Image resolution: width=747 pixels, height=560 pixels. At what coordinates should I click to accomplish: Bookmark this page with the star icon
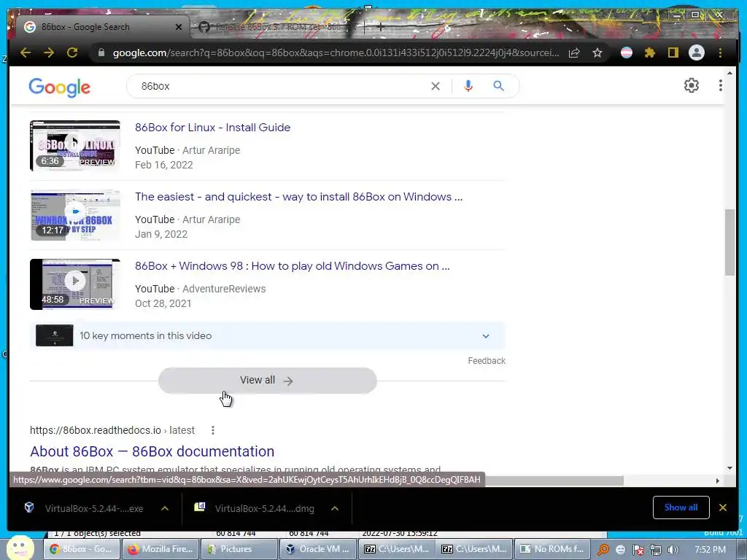click(x=597, y=52)
